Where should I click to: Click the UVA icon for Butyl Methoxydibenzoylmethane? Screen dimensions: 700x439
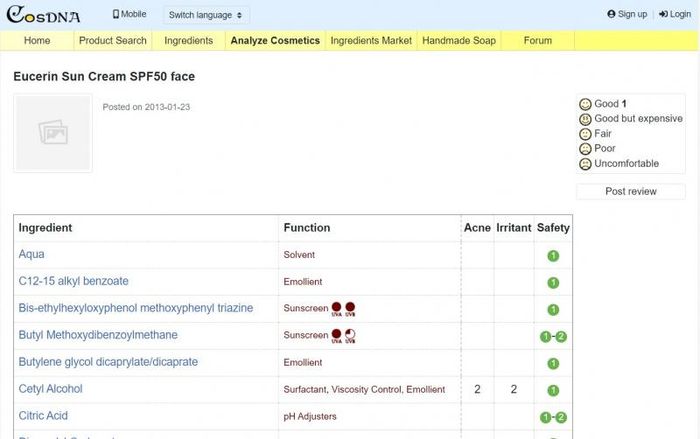pyautogui.click(x=337, y=336)
